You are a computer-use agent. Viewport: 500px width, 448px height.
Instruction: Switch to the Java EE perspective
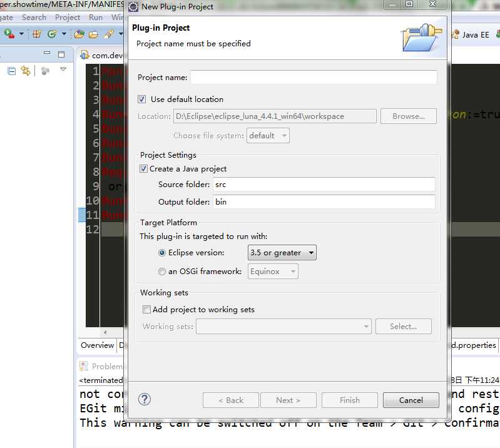pos(471,34)
